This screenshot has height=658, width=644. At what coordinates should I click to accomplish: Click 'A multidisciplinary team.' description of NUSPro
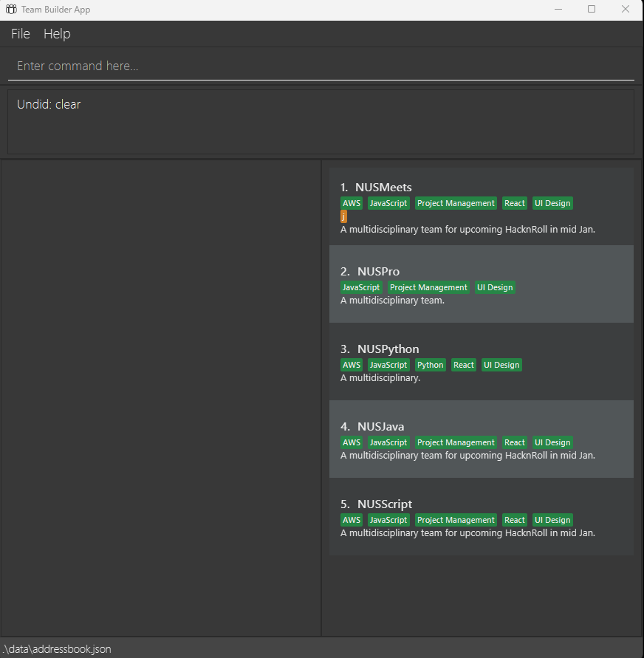(392, 301)
